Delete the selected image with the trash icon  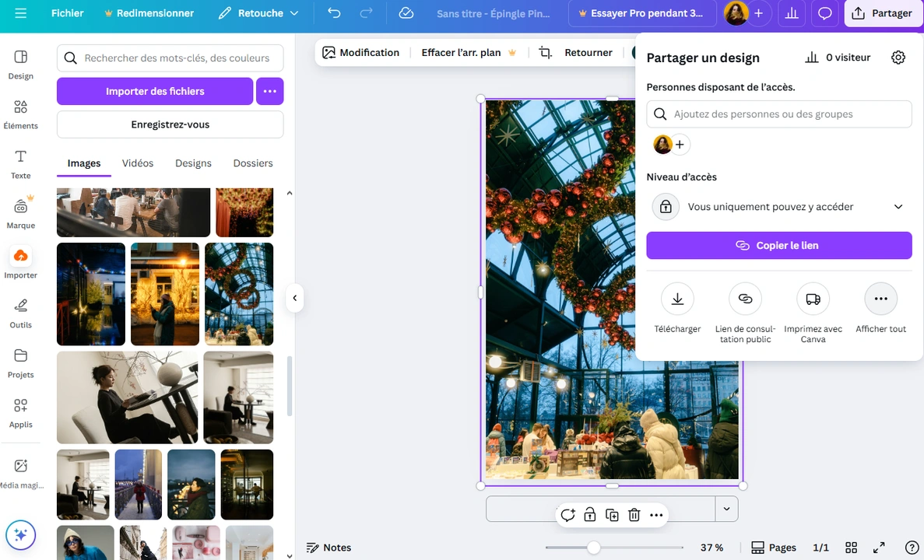coord(634,514)
